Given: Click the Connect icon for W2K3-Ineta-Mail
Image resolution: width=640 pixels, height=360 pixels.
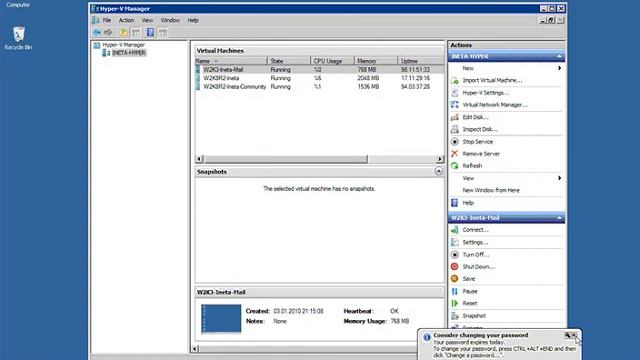Looking at the screenshot, I should [455, 230].
